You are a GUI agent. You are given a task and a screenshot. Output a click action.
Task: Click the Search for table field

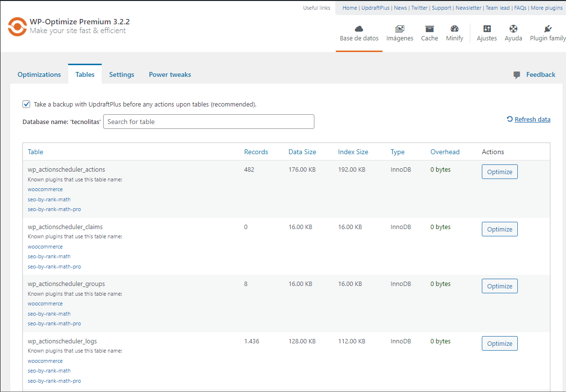click(x=208, y=122)
